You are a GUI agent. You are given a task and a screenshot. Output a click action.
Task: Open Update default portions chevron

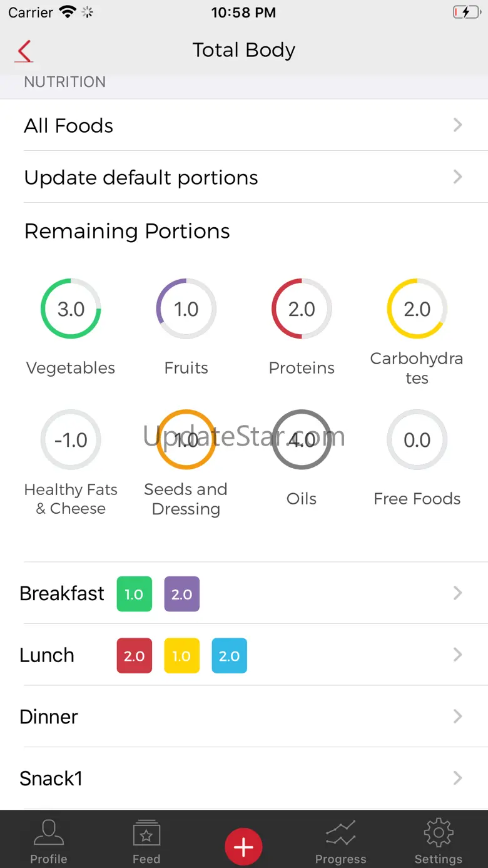(457, 177)
